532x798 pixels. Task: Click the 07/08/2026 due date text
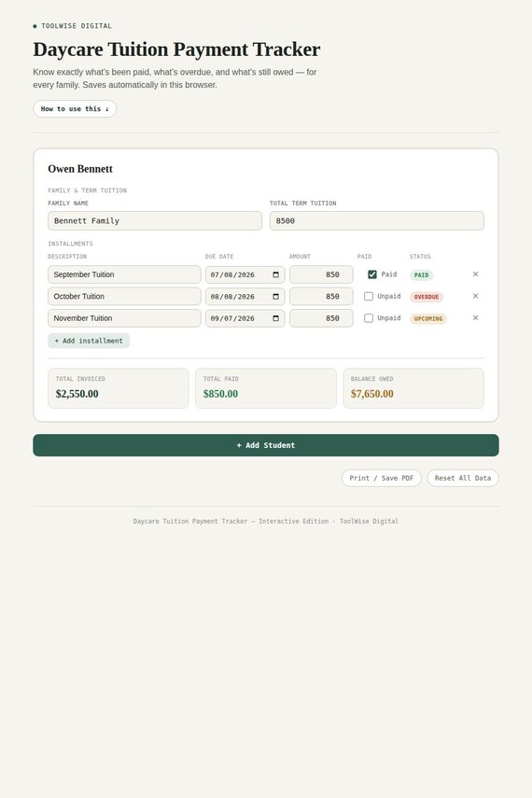232,274
